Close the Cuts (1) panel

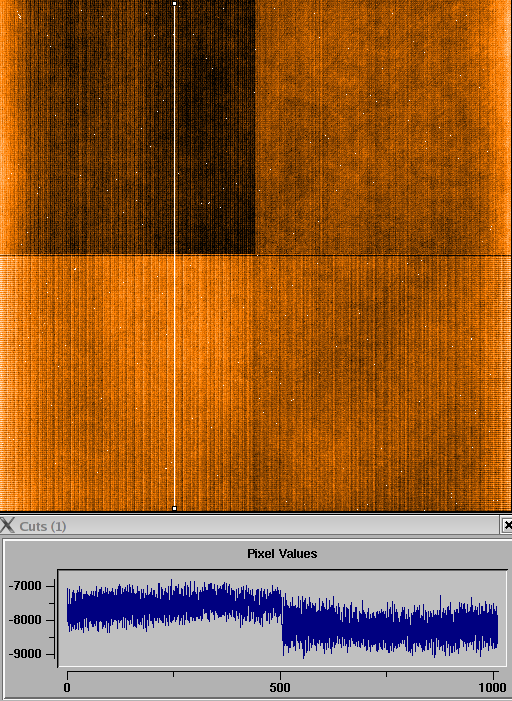[x=507, y=525]
